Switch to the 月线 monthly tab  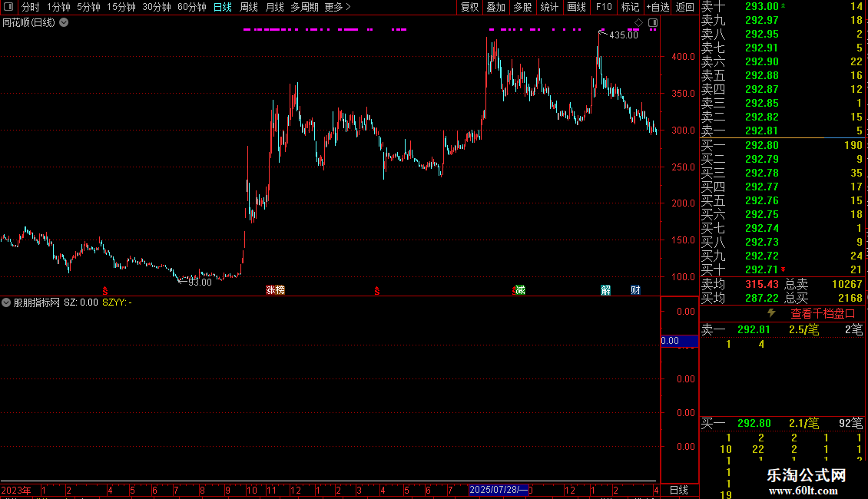(274, 7)
